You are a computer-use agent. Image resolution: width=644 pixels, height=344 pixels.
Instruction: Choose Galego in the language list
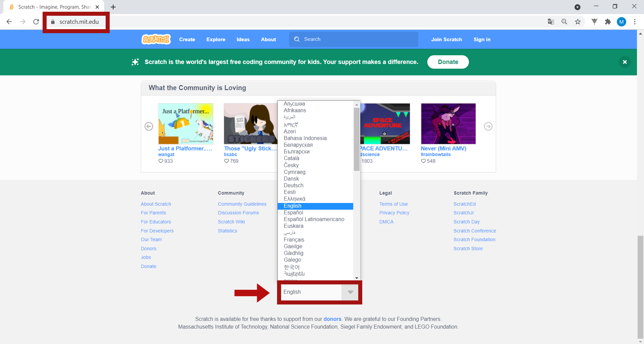click(315, 260)
